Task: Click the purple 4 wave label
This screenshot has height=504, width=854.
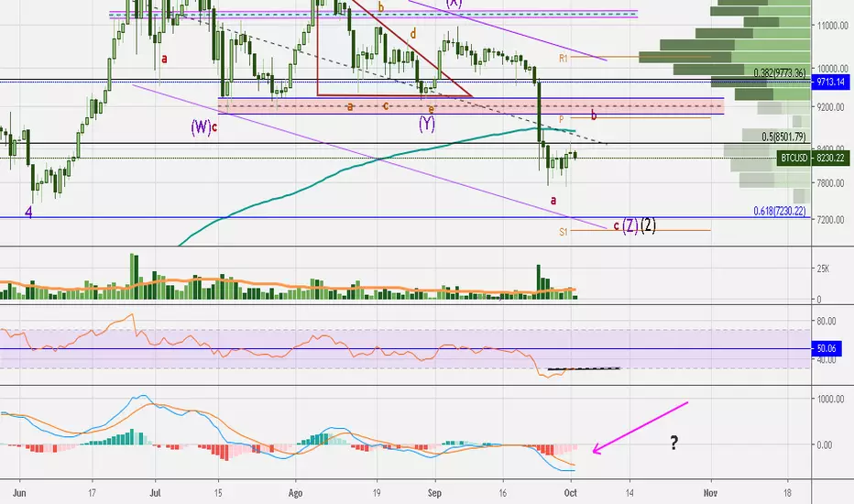Action: click(29, 213)
